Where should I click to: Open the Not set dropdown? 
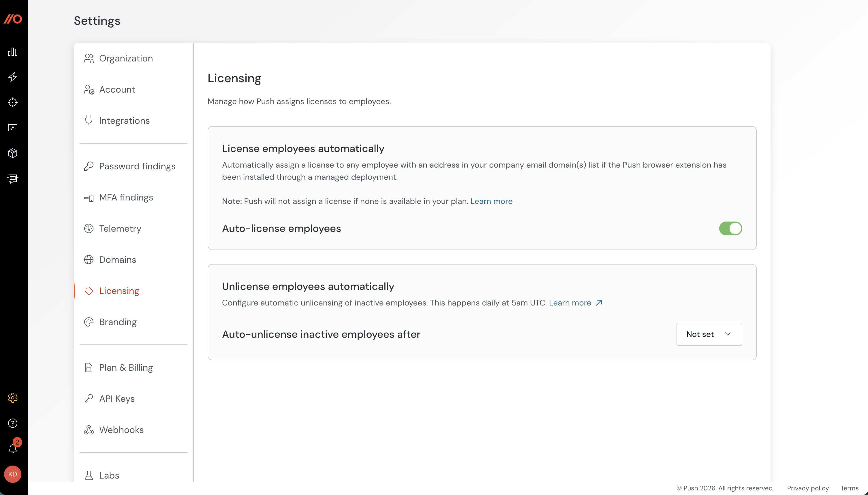(709, 334)
